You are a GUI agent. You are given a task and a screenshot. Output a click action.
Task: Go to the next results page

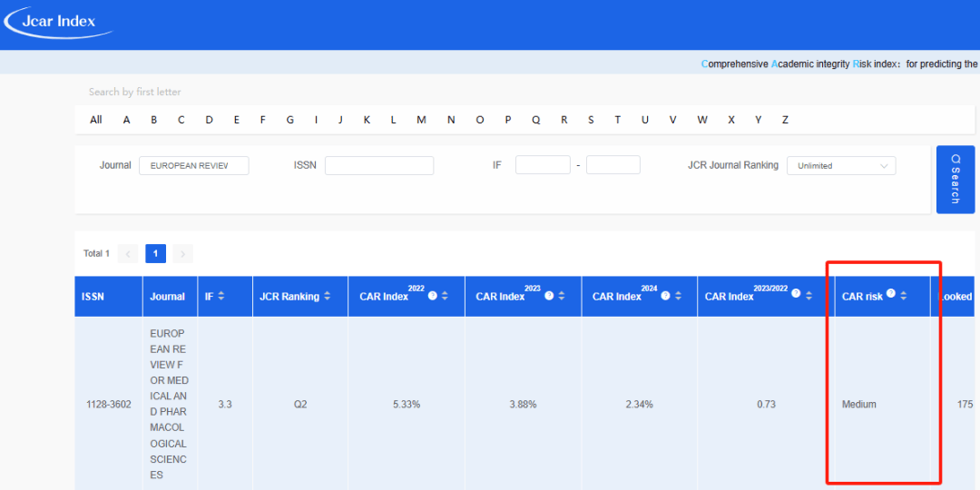click(x=182, y=254)
